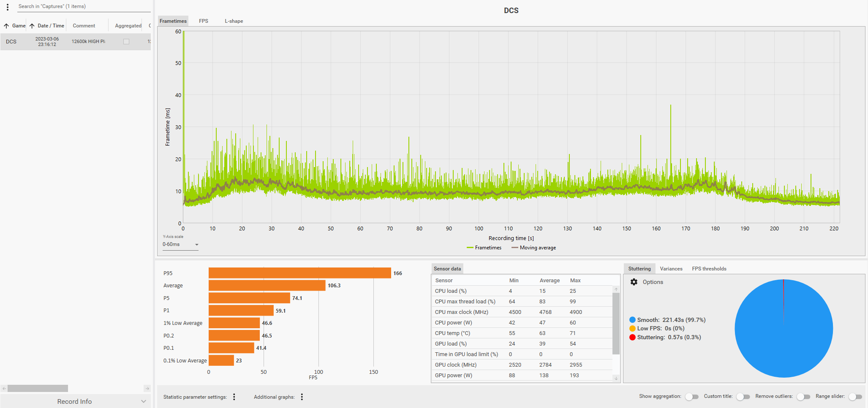Click the CPU max clock (MHz) row
Image resolution: width=868 pixels, height=408 pixels.
click(x=522, y=312)
